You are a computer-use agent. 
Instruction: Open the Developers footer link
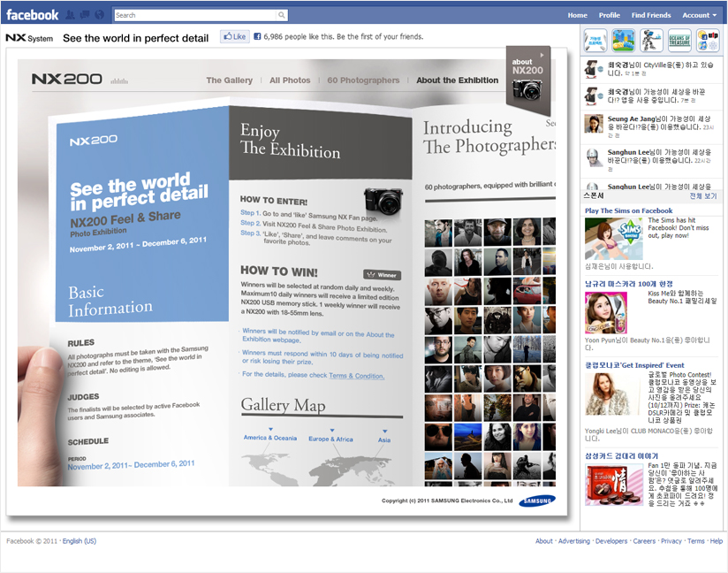[x=611, y=541]
